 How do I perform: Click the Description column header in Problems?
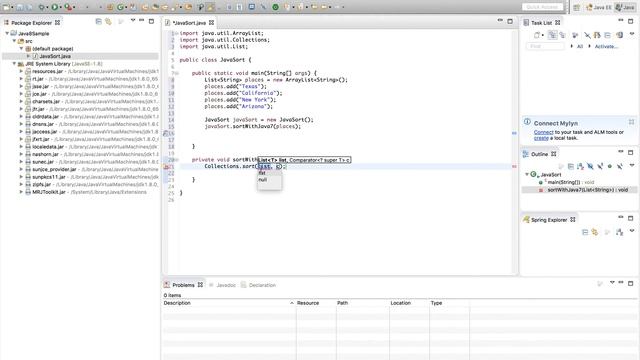[x=229, y=303]
